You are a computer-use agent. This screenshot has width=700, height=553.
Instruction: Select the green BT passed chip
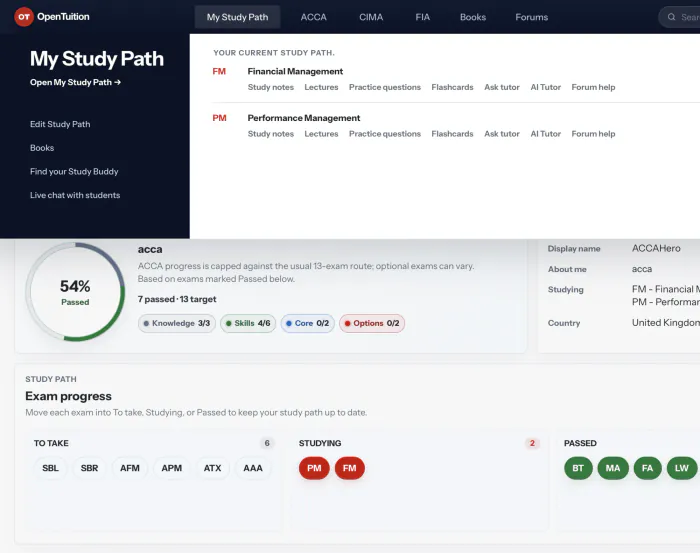578,468
